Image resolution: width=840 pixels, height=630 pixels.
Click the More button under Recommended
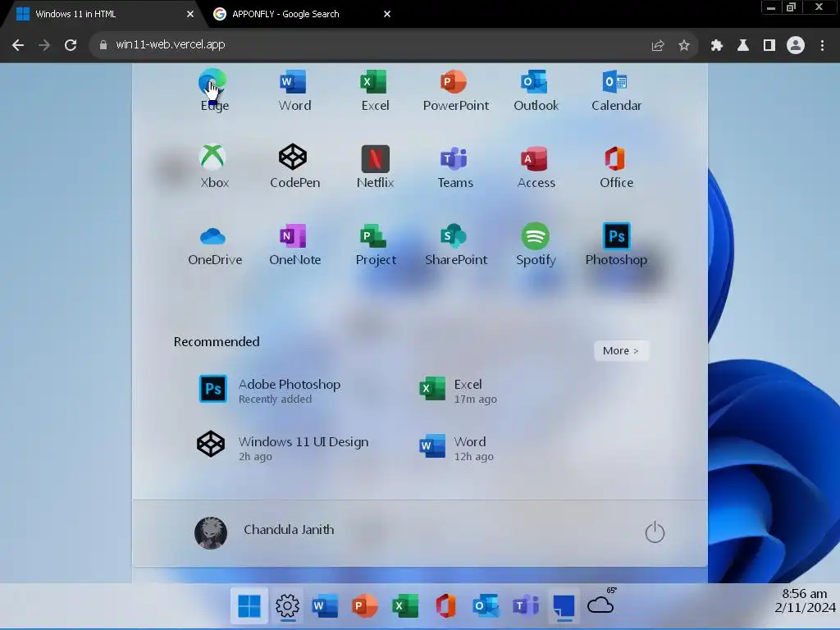click(x=621, y=351)
